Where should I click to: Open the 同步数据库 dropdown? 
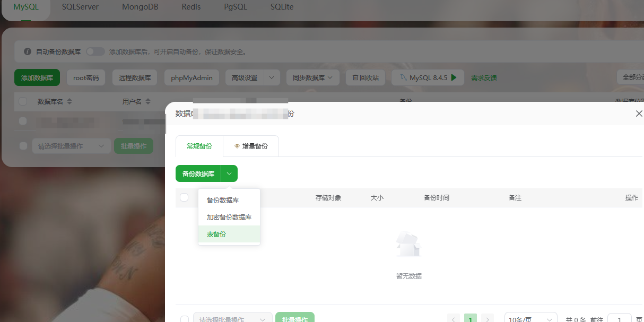(312, 77)
